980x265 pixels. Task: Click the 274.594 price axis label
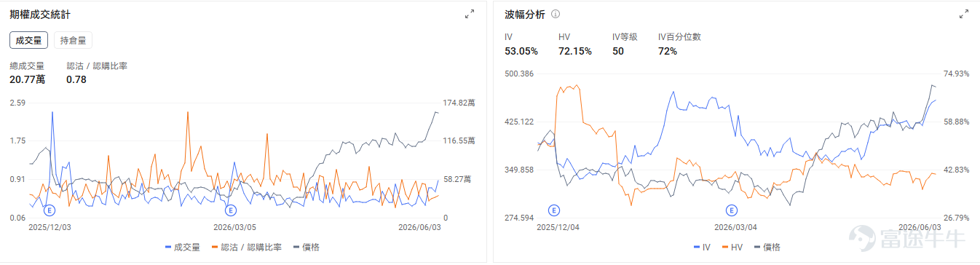tap(520, 218)
